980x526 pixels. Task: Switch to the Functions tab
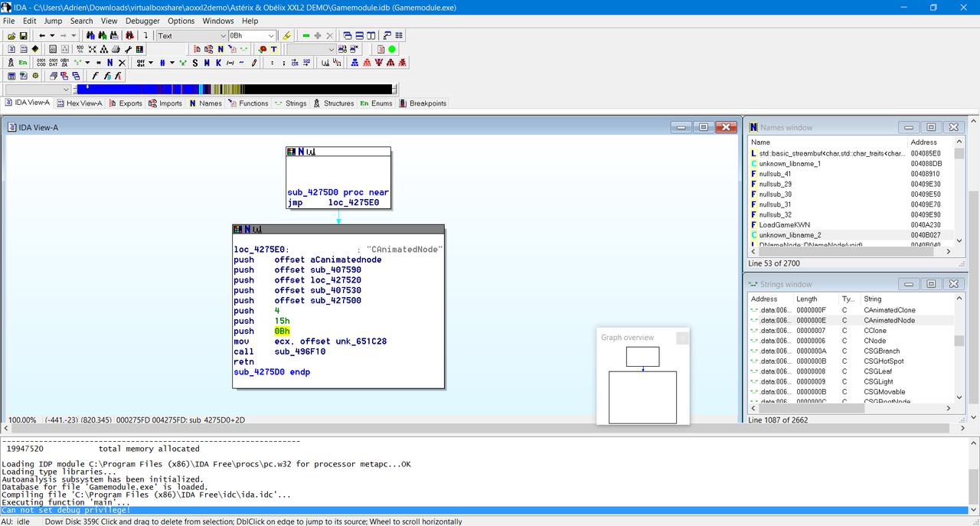pyautogui.click(x=248, y=103)
